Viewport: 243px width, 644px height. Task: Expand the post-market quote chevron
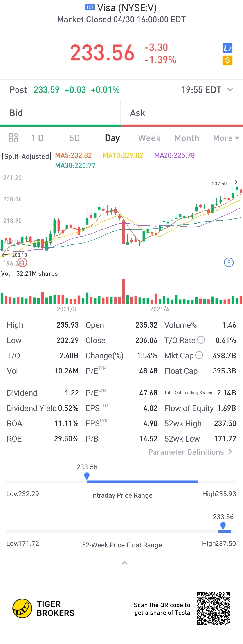pos(230,89)
